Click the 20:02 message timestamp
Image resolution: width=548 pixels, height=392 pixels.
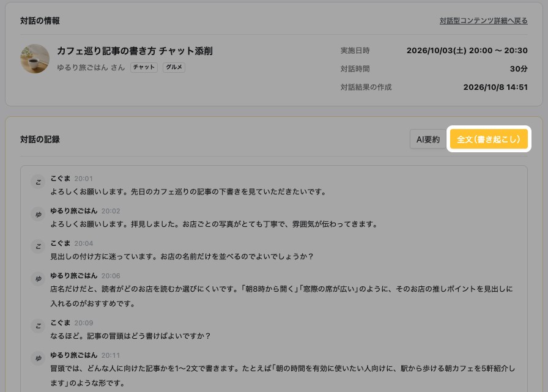click(111, 211)
